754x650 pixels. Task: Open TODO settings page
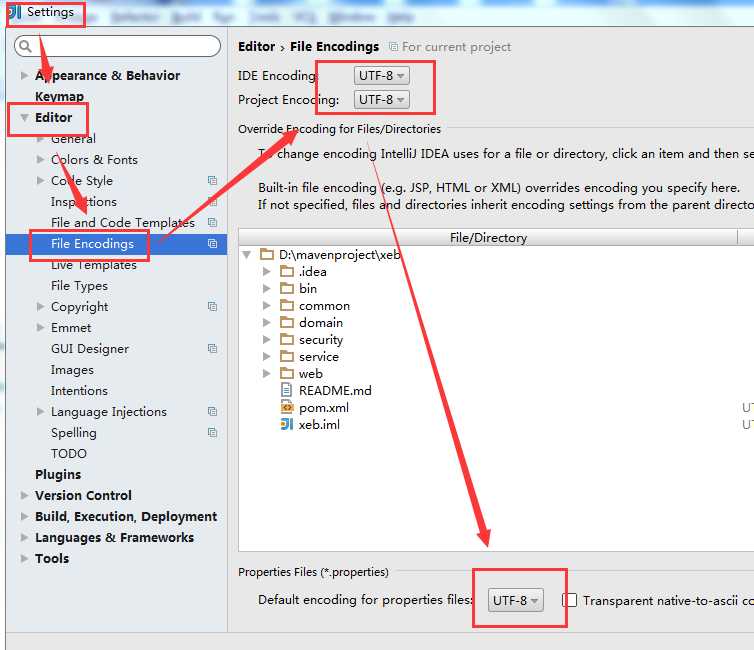click(x=69, y=453)
